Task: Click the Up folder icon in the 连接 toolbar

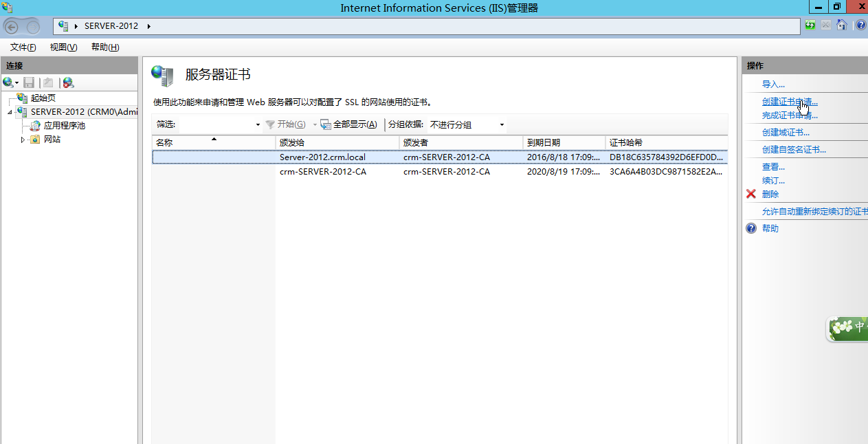Action: (x=48, y=82)
